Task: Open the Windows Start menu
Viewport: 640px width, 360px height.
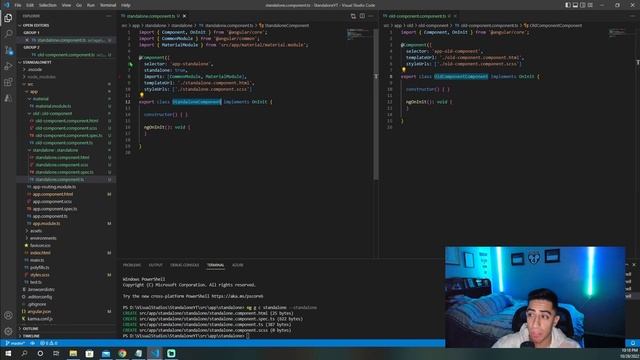Action: [x=8, y=353]
